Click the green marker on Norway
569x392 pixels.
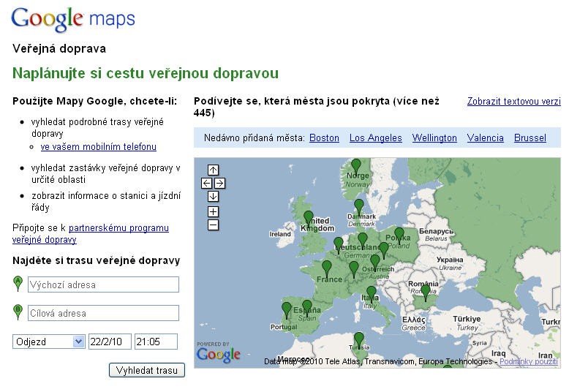click(x=356, y=167)
